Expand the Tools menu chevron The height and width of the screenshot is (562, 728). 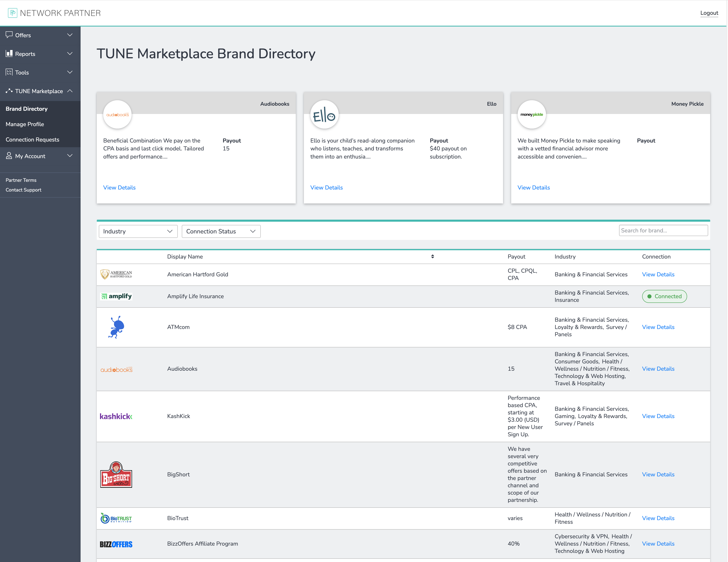[70, 72]
